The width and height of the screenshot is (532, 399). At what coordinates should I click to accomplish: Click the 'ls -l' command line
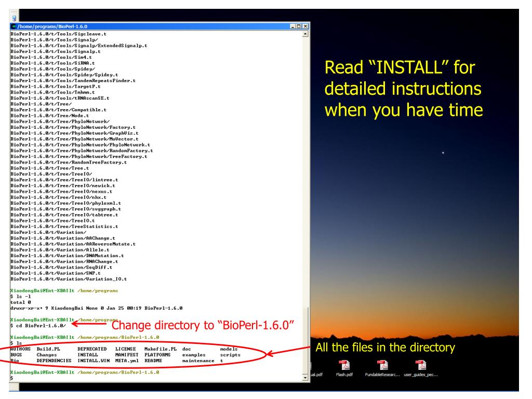[x=20, y=297]
